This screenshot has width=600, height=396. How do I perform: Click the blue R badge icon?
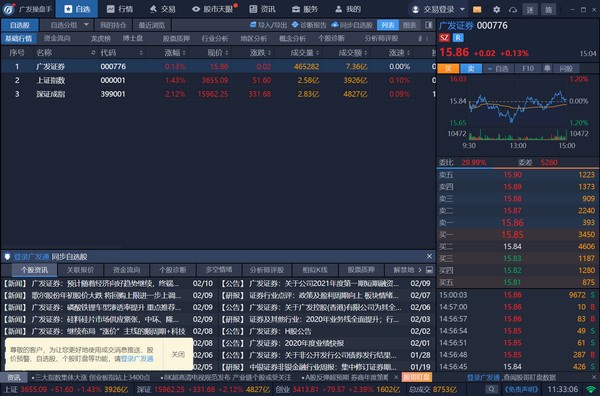458,38
